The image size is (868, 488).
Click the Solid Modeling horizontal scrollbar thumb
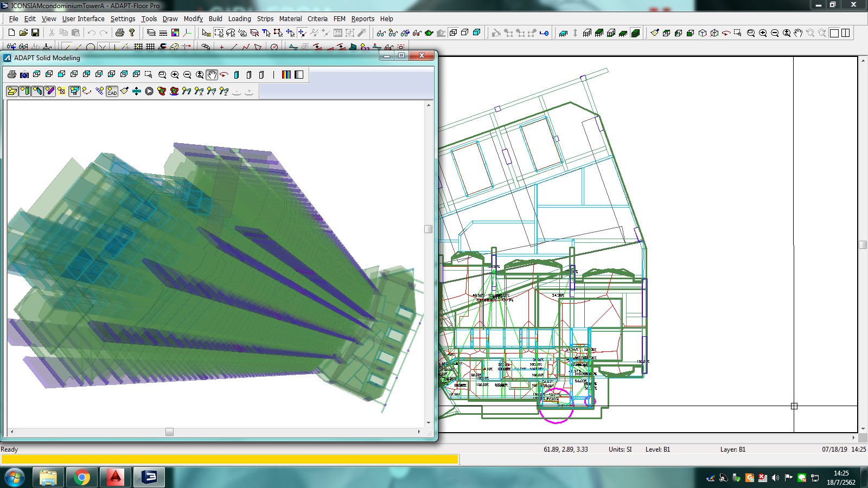click(x=169, y=432)
